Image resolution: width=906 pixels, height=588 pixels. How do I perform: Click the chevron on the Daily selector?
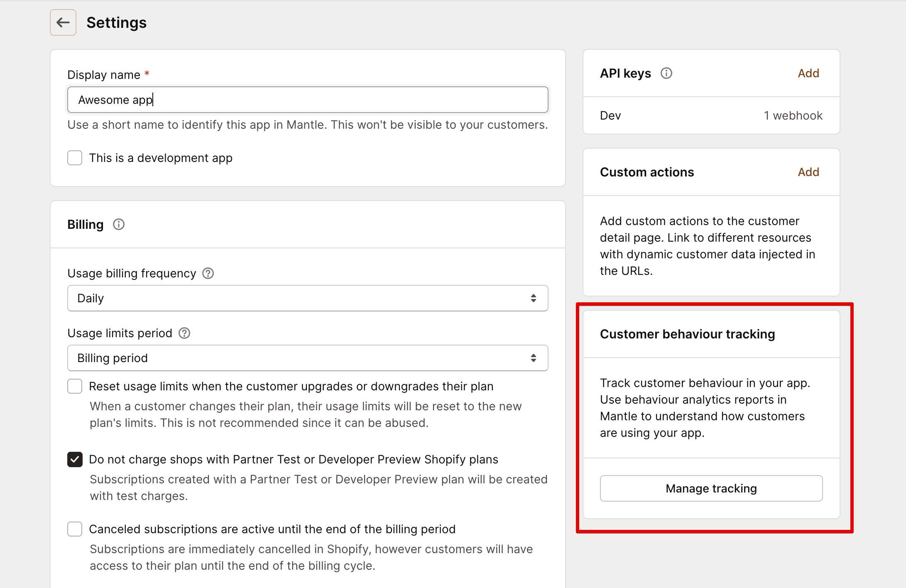click(533, 298)
